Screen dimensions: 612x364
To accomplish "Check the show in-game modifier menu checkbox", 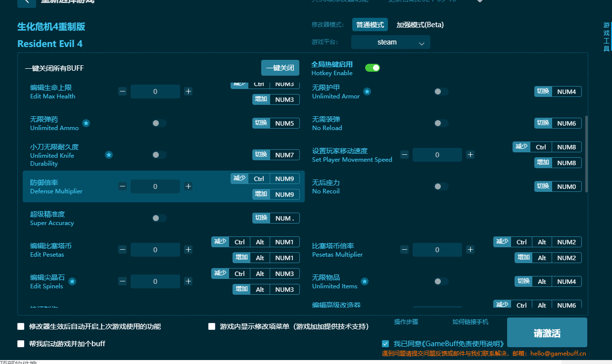I will (212, 326).
